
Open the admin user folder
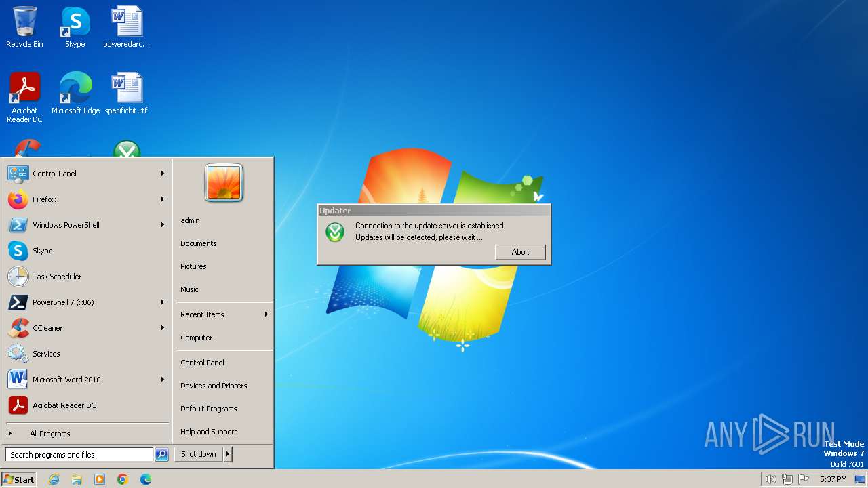[x=224, y=220]
